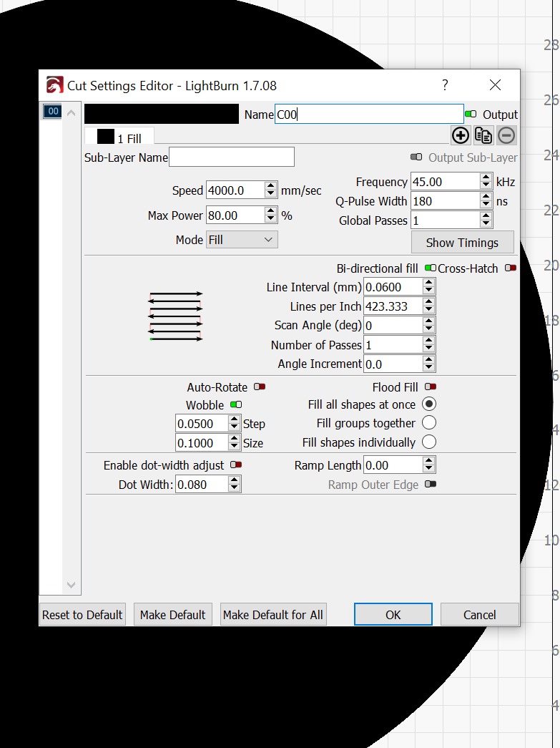This screenshot has height=748, width=560.
Task: Click the Number of Passes field
Action: 393,344
